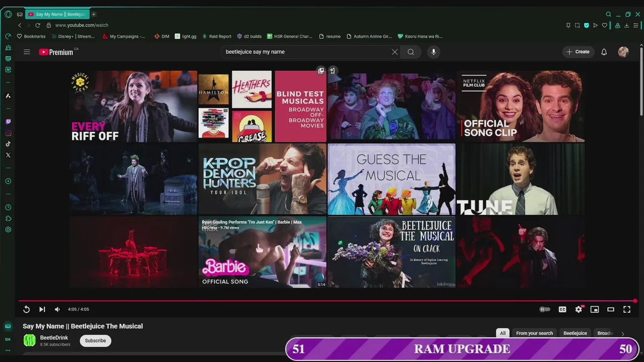
Task: Open BeetleDrink channel avatar
Action: [x=30, y=340]
